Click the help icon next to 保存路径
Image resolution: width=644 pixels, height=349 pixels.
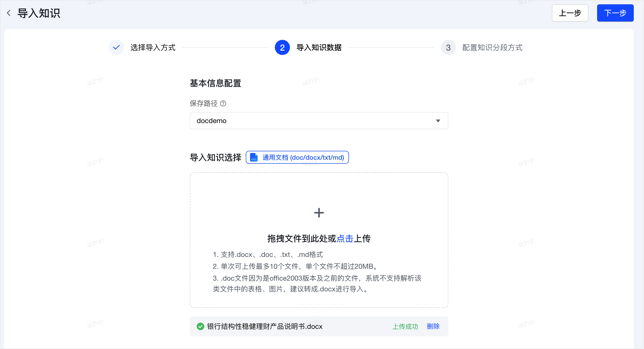click(223, 103)
